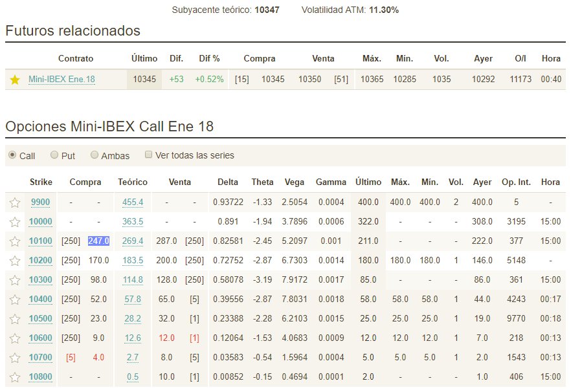Screen dimensions: 571x392
Task: Open the Mini-IBEX Ene.18 contract link
Action: [62, 80]
